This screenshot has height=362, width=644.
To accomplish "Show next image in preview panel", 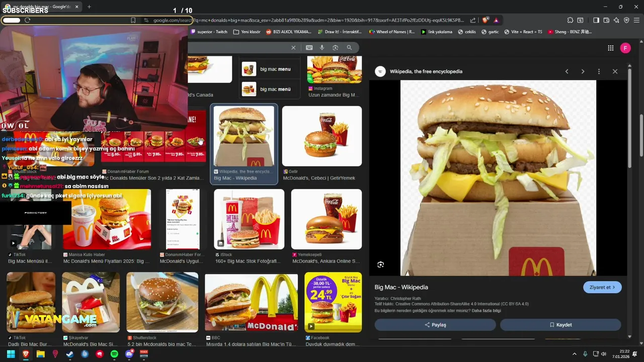I will 583,71.
